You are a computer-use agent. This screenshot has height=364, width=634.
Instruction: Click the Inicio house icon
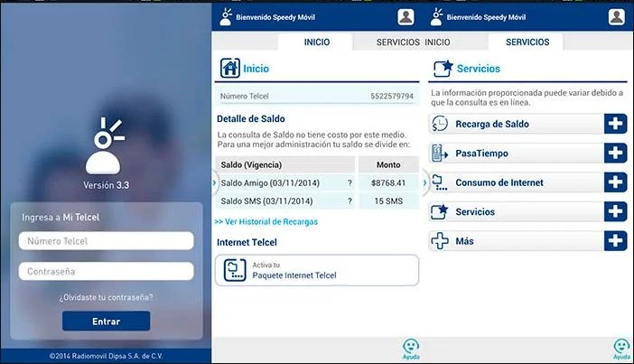click(x=230, y=68)
